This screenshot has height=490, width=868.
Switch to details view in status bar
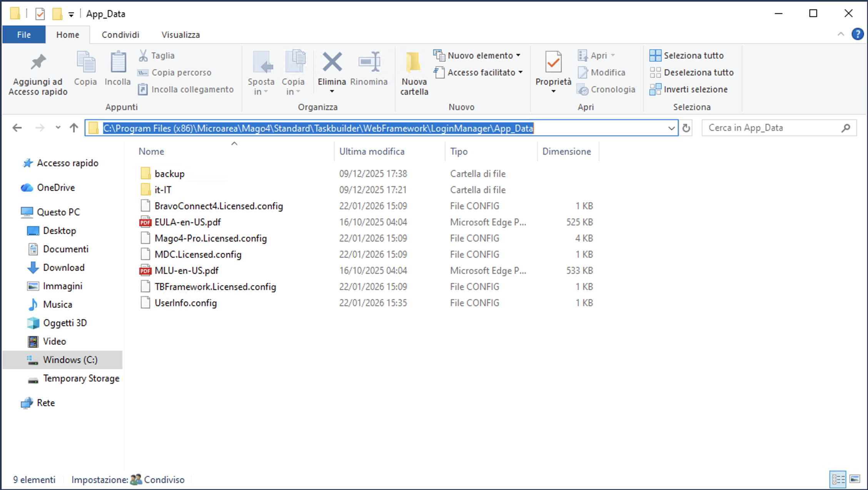838,479
